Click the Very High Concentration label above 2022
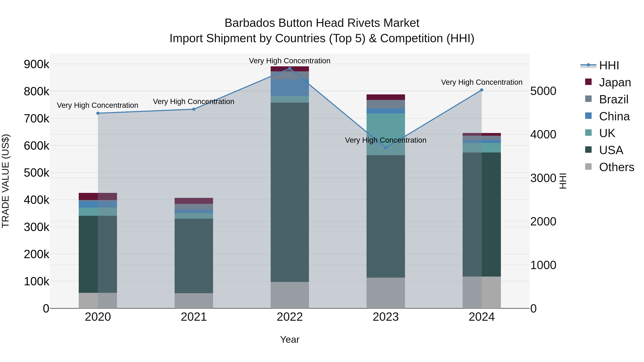Viewport: 644px width, 362px height. pos(290,61)
